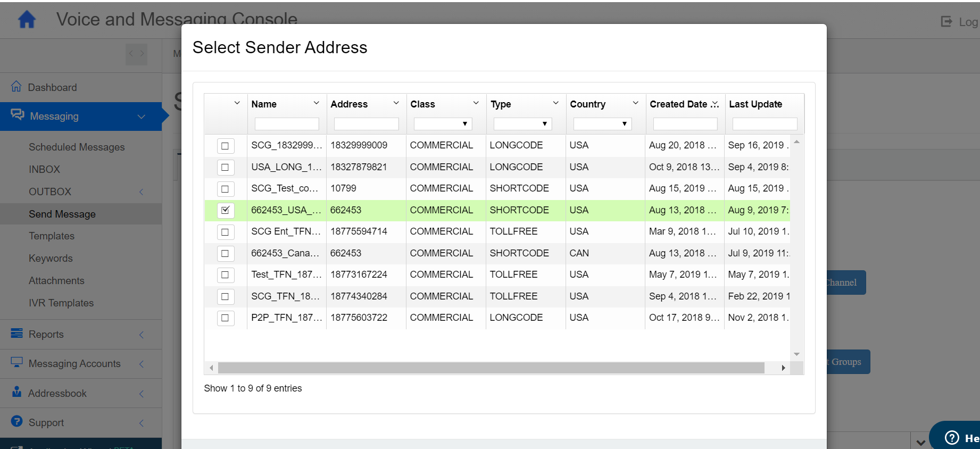Click the Reports list icon

[x=17, y=334]
